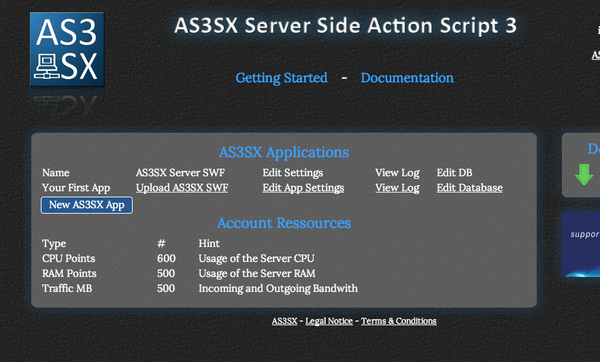This screenshot has width=600, height=362.
Task: Open the Terms & Conditions footer link
Action: tap(398, 321)
